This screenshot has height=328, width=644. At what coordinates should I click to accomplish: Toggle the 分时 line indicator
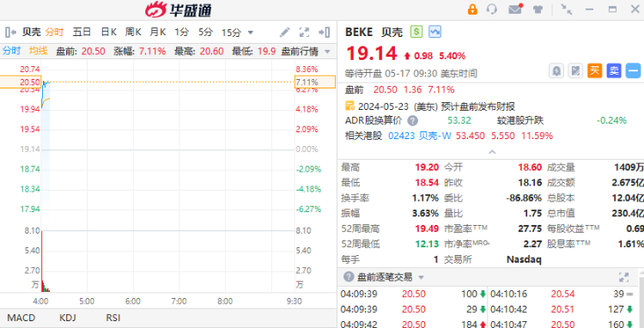pyautogui.click(x=11, y=51)
